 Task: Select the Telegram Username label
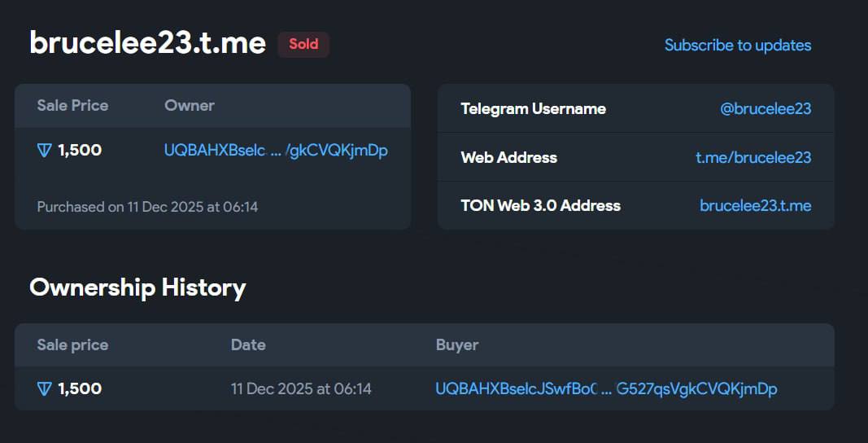[x=533, y=108]
